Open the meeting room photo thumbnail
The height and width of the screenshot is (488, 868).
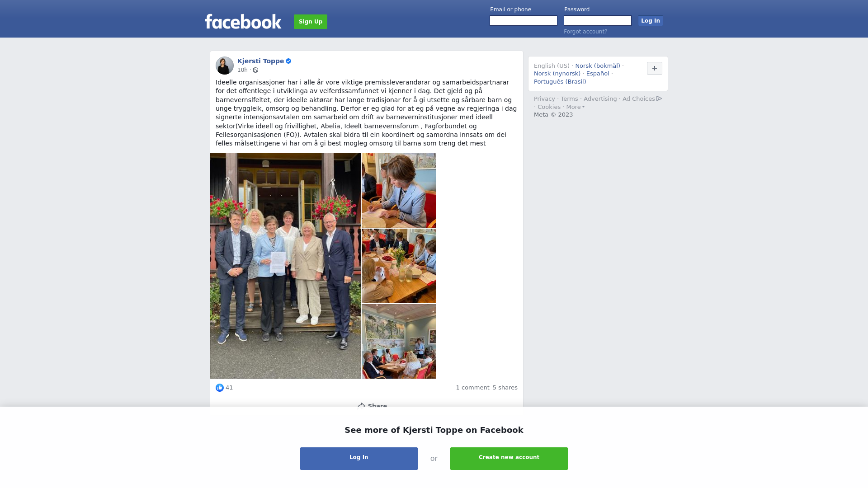pyautogui.click(x=399, y=342)
